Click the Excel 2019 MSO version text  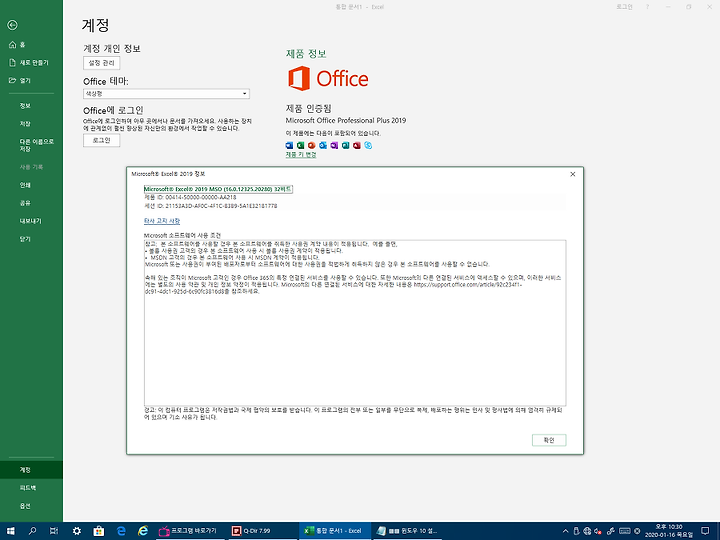[x=218, y=189]
